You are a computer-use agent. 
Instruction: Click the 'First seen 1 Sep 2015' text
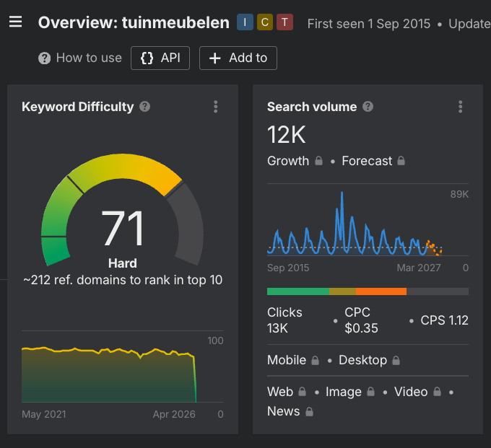coord(369,24)
